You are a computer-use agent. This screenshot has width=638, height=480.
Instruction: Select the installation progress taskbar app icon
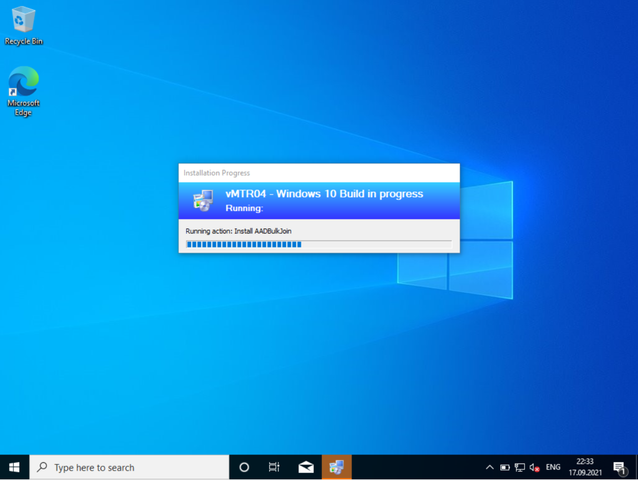[x=336, y=467]
